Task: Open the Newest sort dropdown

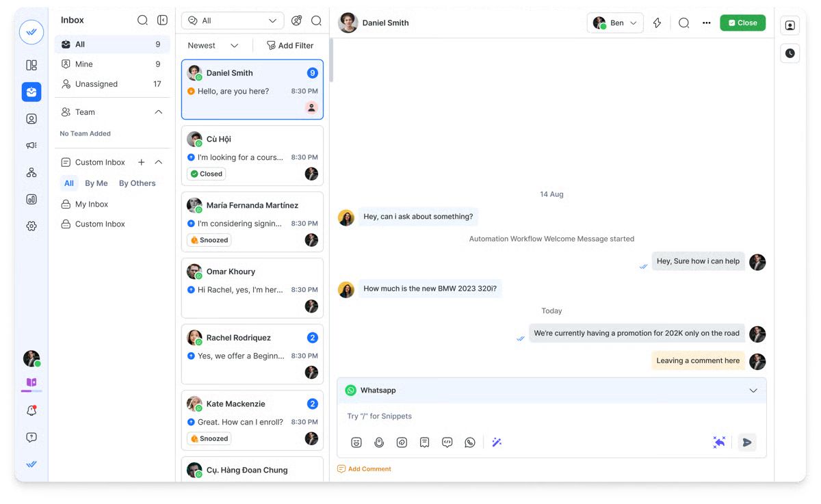Action: point(213,45)
